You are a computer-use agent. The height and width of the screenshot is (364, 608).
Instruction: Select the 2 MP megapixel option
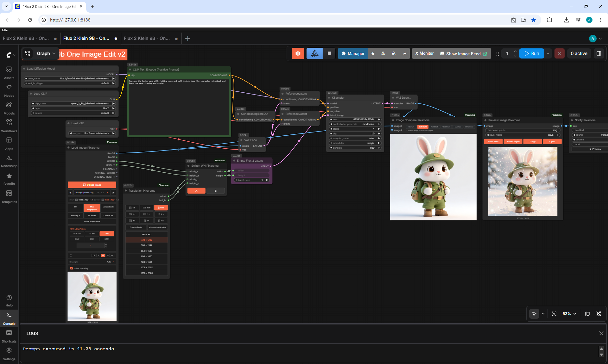(77, 239)
